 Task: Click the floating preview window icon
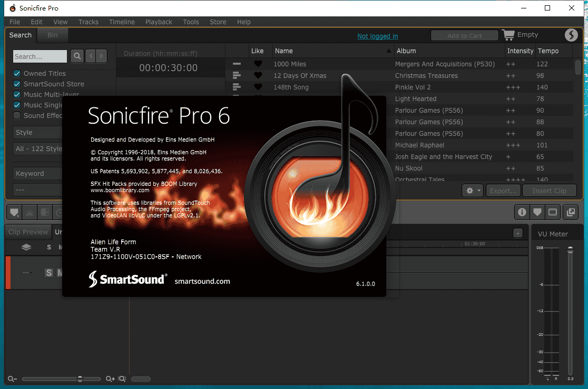570,212
